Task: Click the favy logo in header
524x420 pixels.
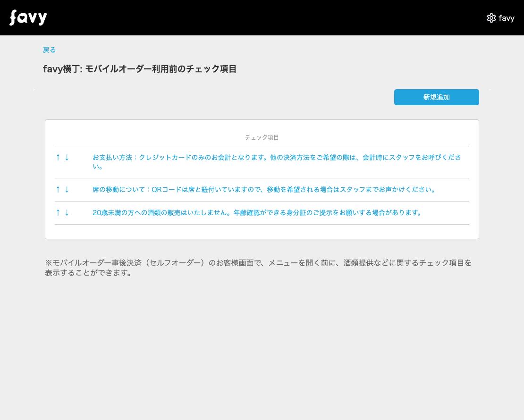Action: pyautogui.click(x=28, y=17)
